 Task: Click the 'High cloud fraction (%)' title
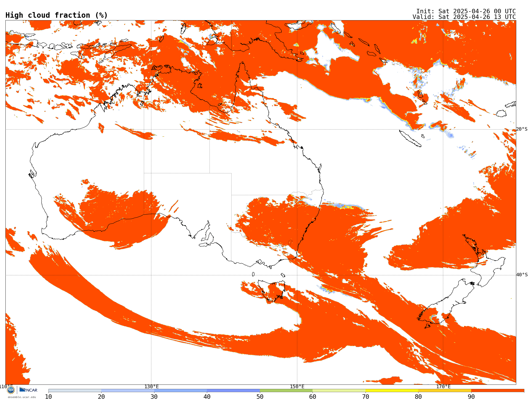tap(57, 15)
